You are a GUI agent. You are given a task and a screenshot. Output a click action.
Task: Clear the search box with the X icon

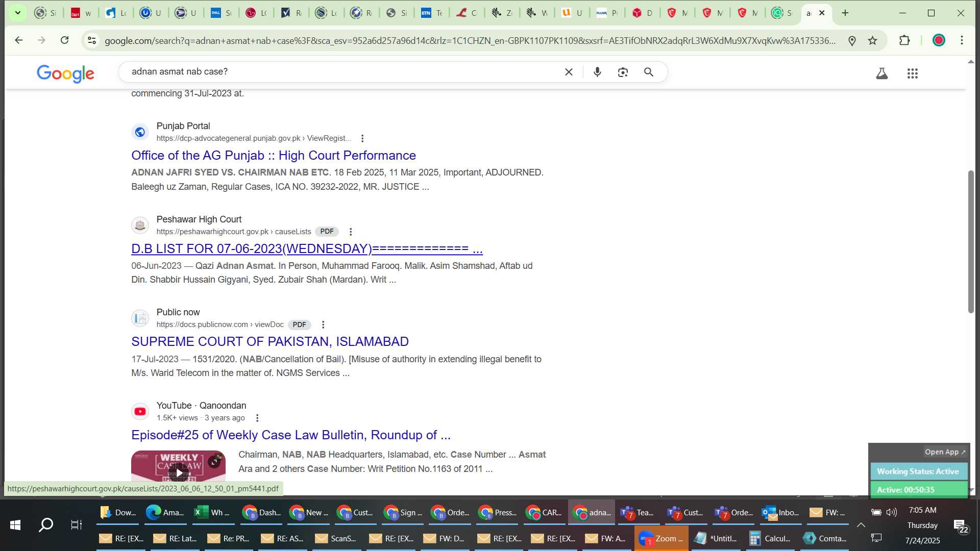coord(569,72)
